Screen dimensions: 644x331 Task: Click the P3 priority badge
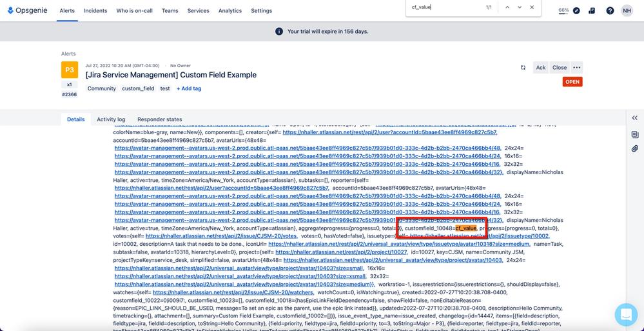pos(70,70)
